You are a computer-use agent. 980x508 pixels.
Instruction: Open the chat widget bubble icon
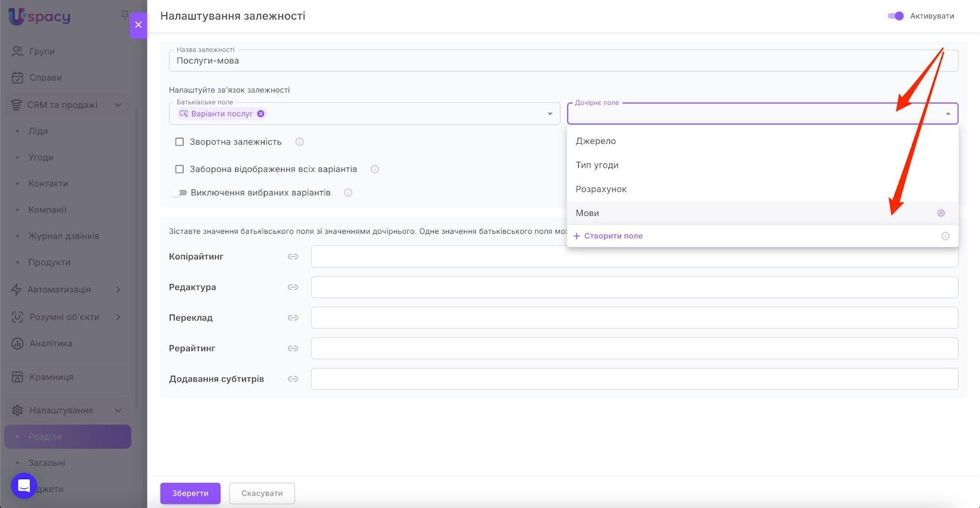tap(24, 486)
